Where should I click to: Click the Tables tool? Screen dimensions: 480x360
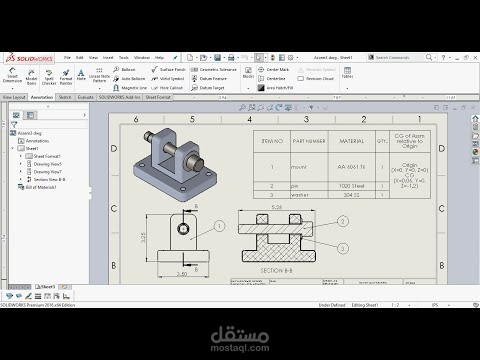click(x=347, y=73)
